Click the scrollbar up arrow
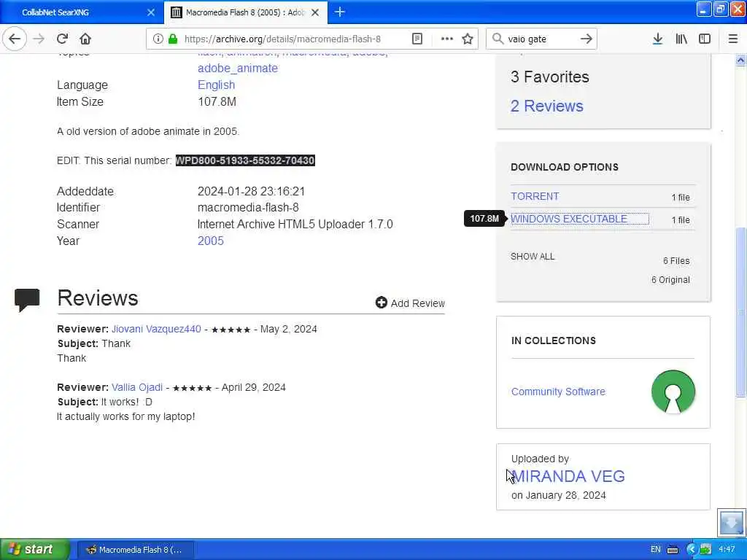Image resolution: width=747 pixels, height=560 pixels. [740, 60]
